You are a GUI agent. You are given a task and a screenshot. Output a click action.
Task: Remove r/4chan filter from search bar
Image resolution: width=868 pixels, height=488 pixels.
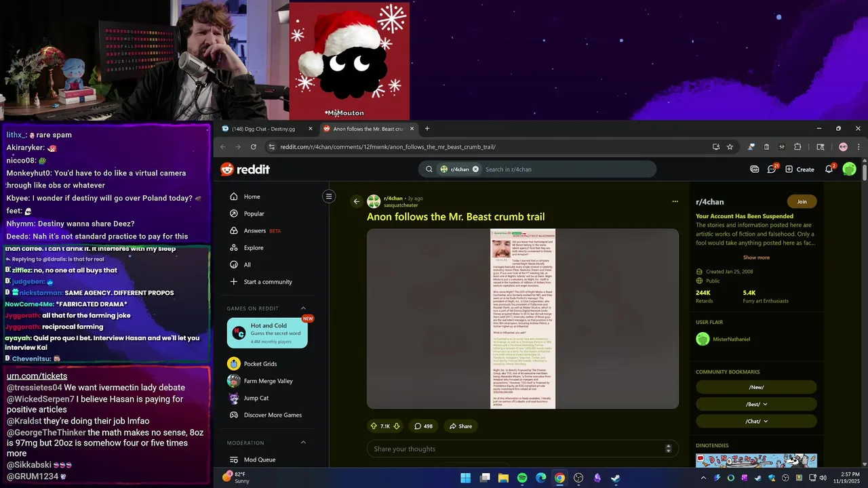click(475, 169)
